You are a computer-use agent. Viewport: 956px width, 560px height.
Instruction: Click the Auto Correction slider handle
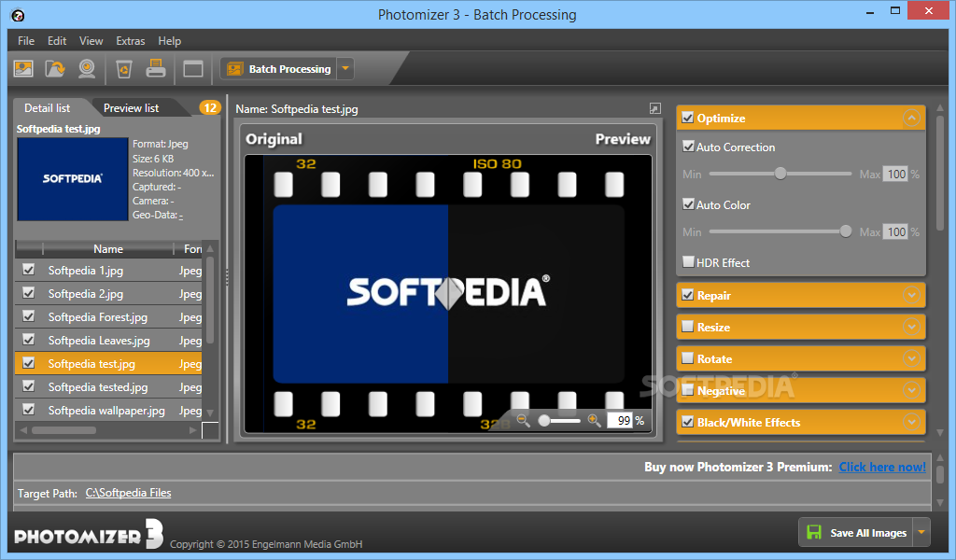[780, 174]
